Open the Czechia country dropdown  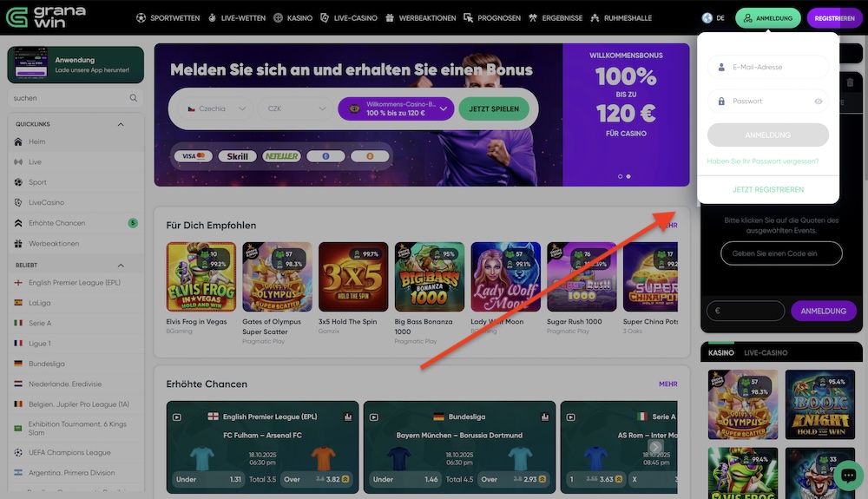click(216, 109)
